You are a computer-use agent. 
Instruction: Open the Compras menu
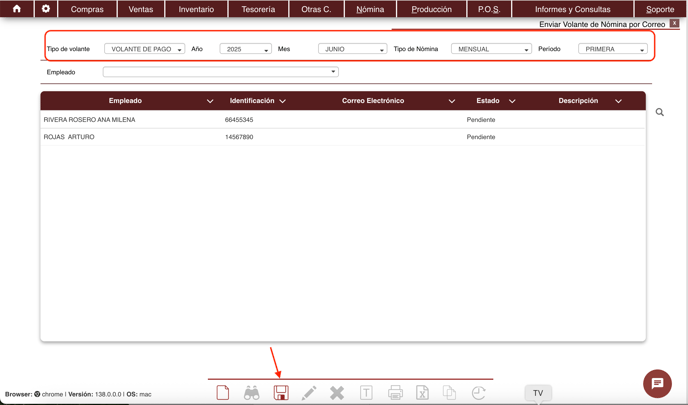click(87, 9)
